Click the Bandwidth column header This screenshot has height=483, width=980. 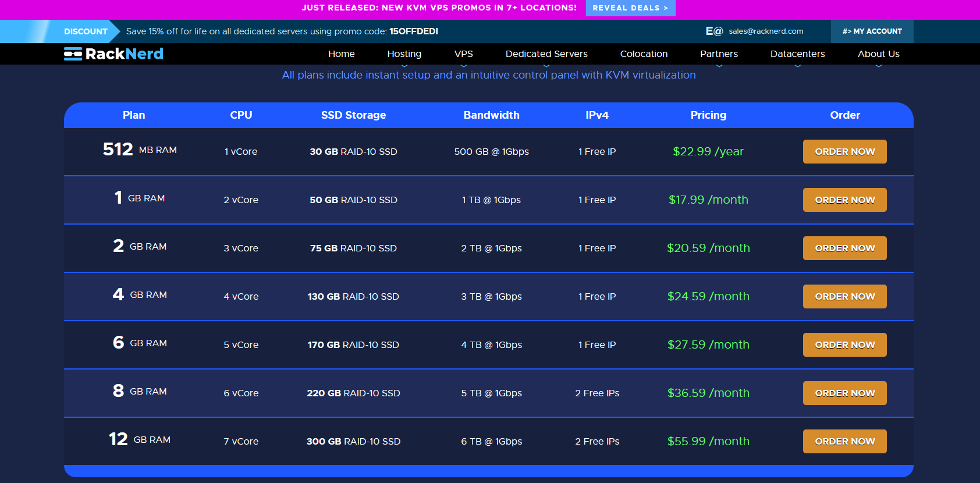click(x=492, y=115)
